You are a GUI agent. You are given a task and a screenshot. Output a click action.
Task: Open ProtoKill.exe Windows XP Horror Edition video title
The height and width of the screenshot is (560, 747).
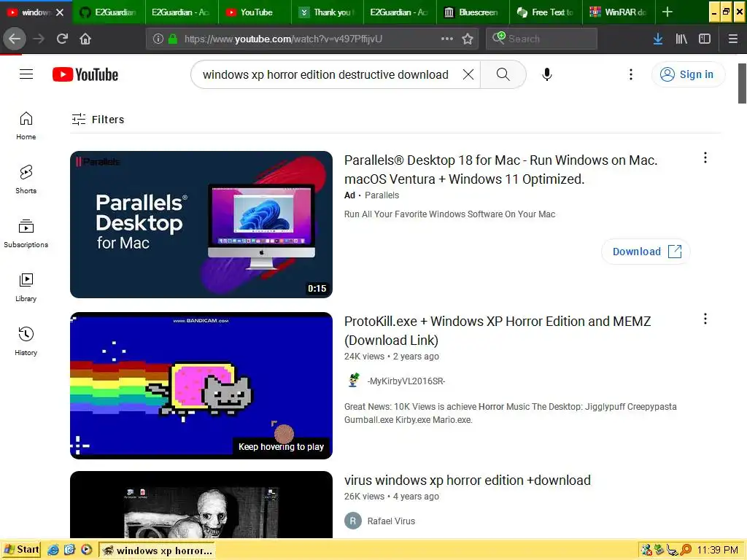[x=498, y=330]
